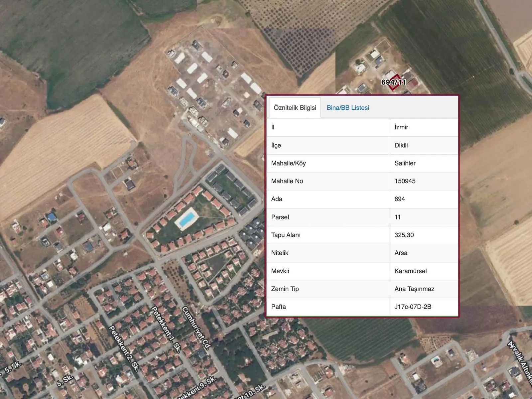The image size is (532, 399).
Task: Click the 6. Sk. street label
Action: click(x=65, y=380)
